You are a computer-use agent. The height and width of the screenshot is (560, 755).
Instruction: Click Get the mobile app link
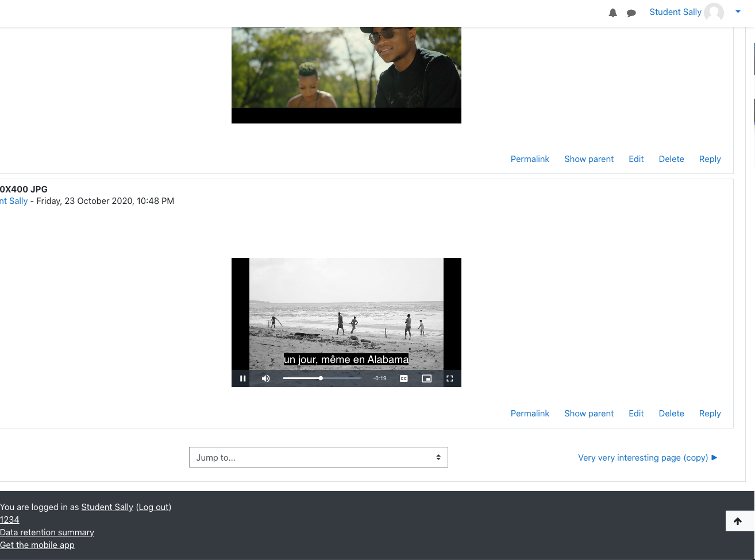37,545
